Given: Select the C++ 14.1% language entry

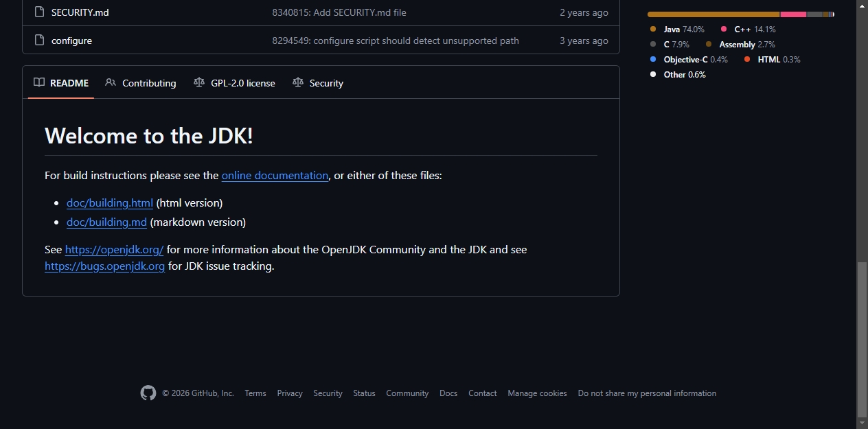Looking at the screenshot, I should [748, 30].
